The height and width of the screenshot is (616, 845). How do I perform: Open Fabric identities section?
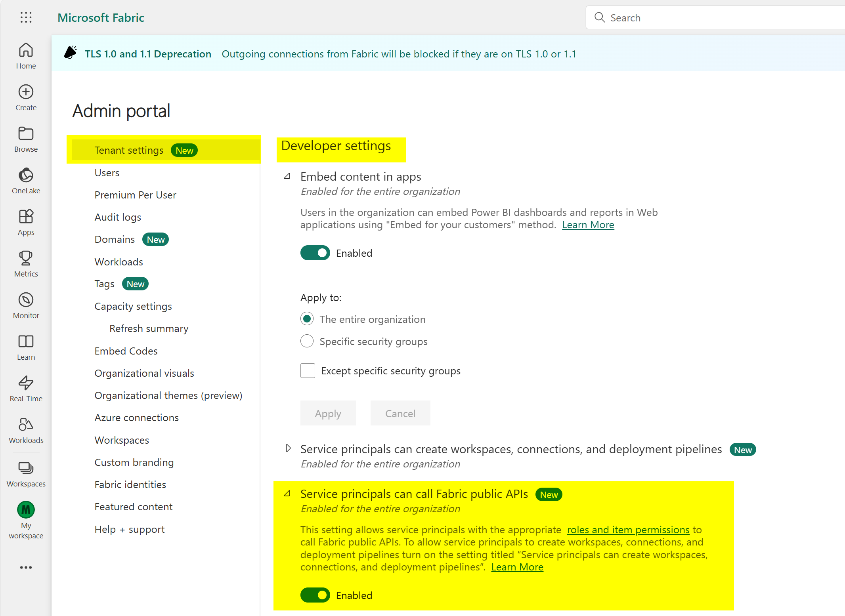click(130, 484)
